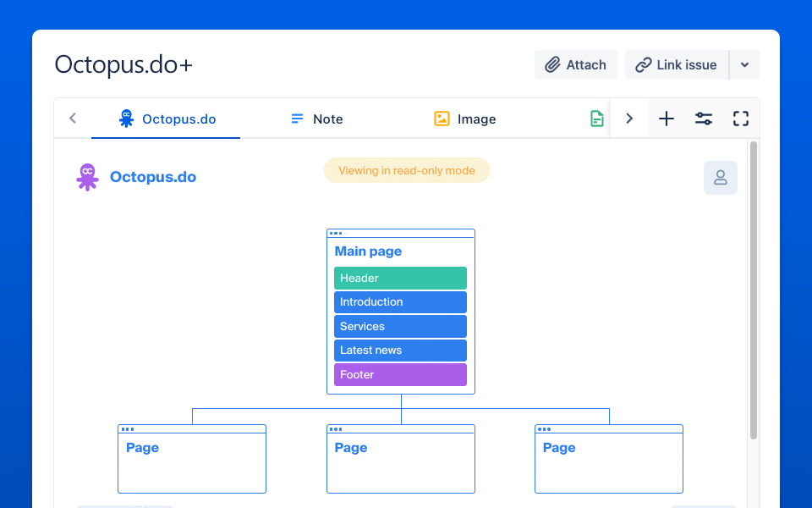This screenshot has width=812, height=508.
Task: Click the Note tab lines icon
Action: click(x=297, y=119)
